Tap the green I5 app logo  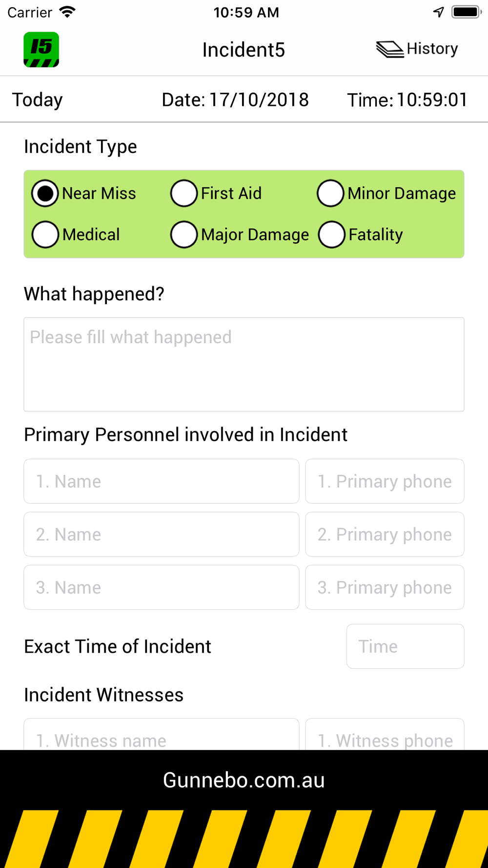41,50
